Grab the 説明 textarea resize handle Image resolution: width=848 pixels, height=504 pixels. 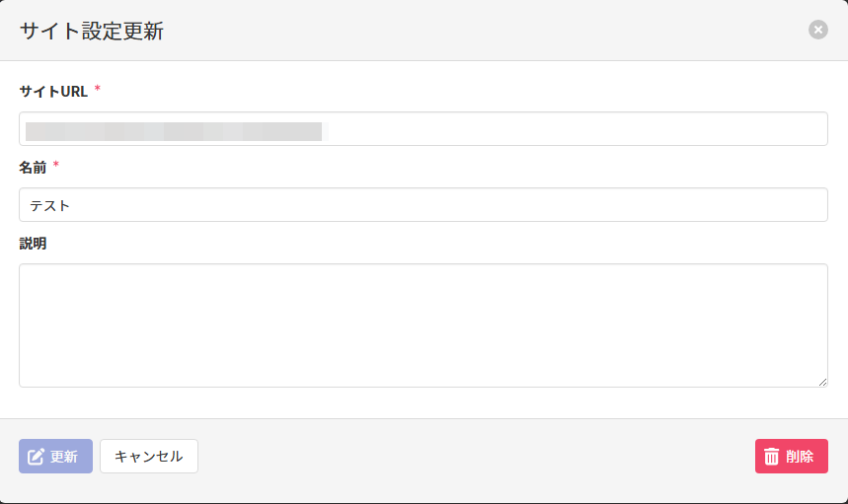coord(822,382)
